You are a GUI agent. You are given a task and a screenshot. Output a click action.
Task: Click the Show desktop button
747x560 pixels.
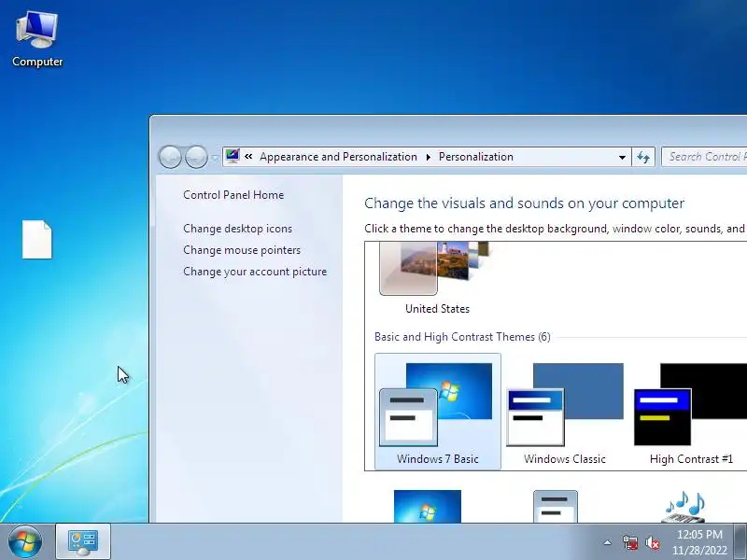coord(740,542)
